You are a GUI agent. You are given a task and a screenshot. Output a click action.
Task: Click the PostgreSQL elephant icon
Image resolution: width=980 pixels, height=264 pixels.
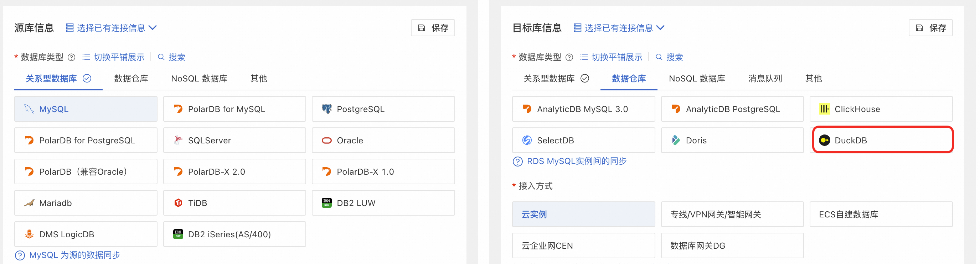pos(326,109)
